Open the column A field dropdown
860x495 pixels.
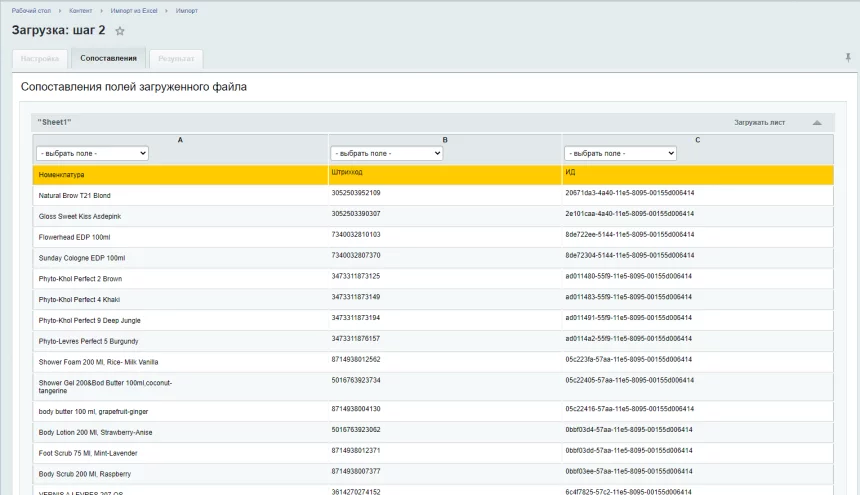92,153
